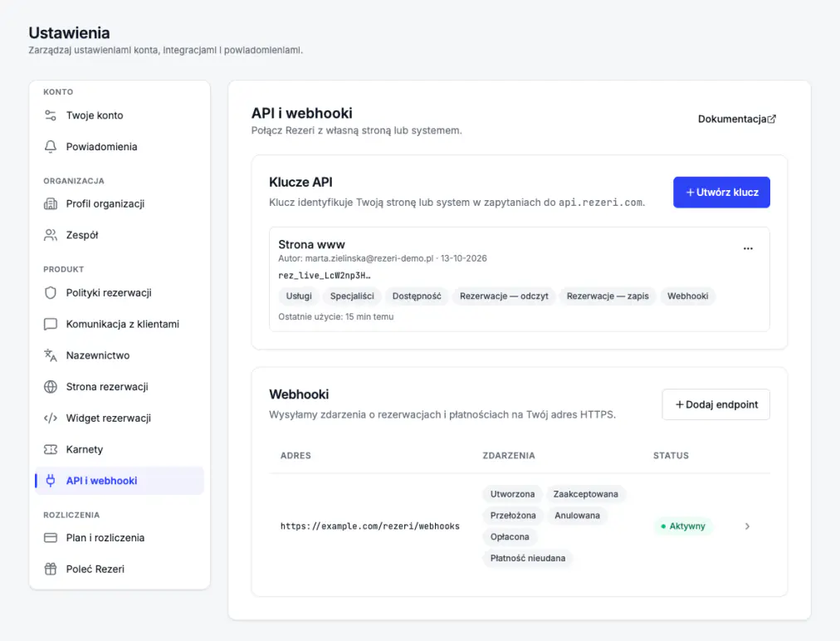
Task: Click the Anulowana event tag
Action: point(577,516)
